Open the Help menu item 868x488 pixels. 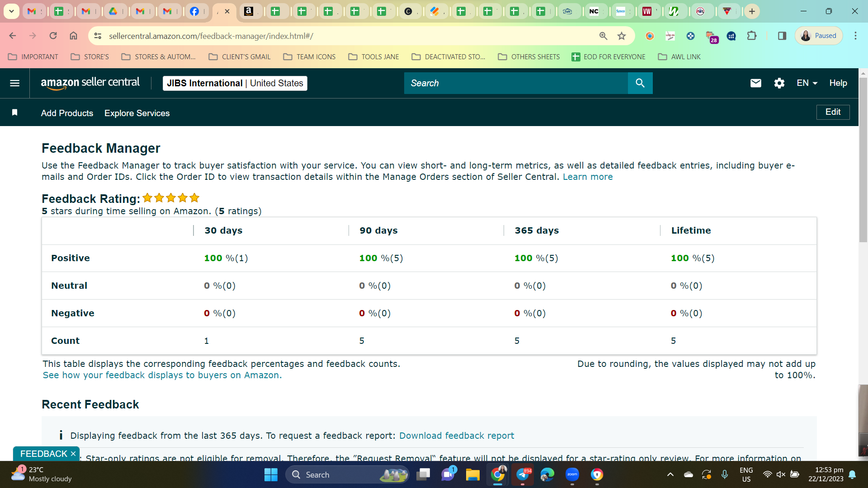coord(838,83)
